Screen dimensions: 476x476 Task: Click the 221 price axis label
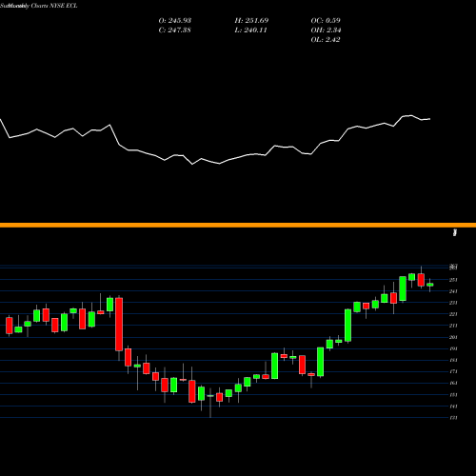click(x=453, y=314)
